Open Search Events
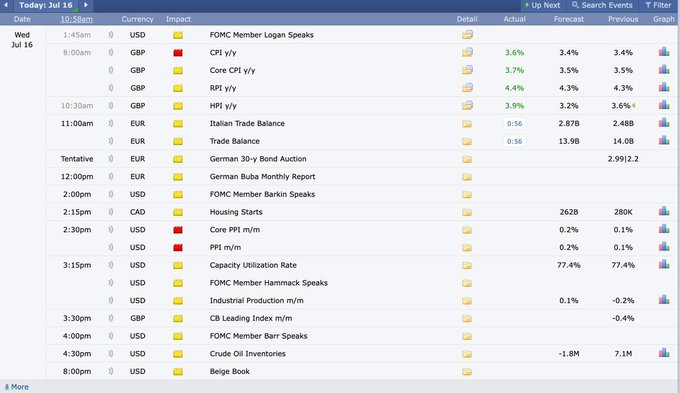This screenshot has width=680, height=393. 602,5
